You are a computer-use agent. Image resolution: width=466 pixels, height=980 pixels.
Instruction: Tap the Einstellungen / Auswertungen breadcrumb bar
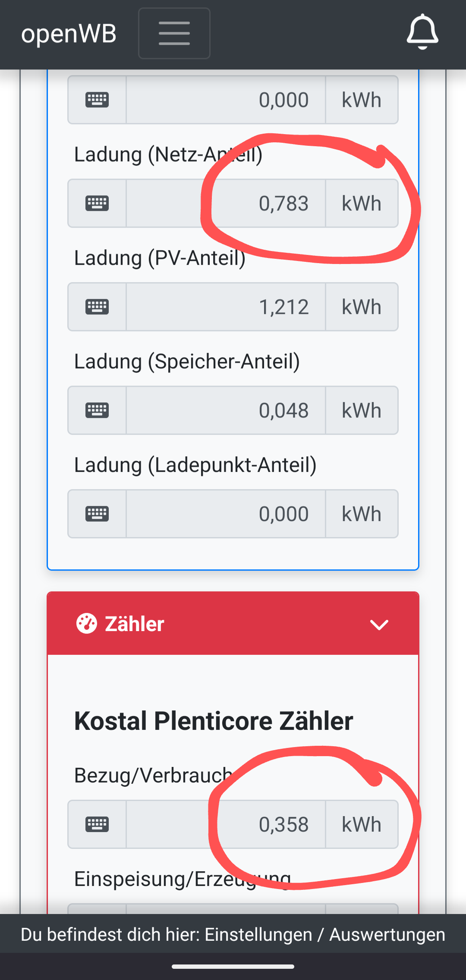pos(233,934)
